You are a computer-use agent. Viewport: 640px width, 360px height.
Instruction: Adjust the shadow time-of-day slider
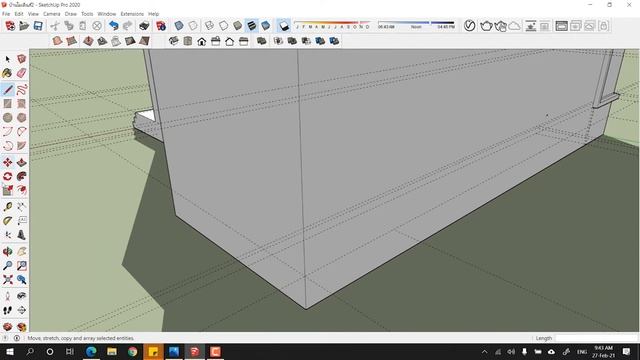point(416,24)
